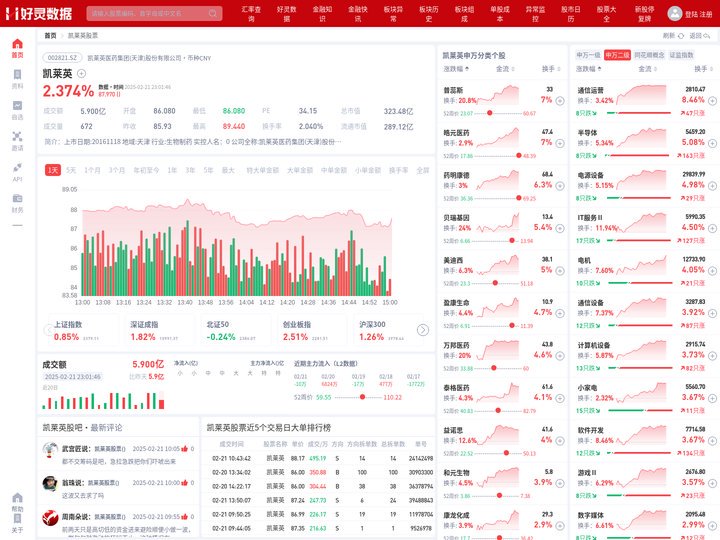This screenshot has width=720, height=540.
Task: Add 凯莱英 to watchlist plus icon
Action: (x=81, y=73)
